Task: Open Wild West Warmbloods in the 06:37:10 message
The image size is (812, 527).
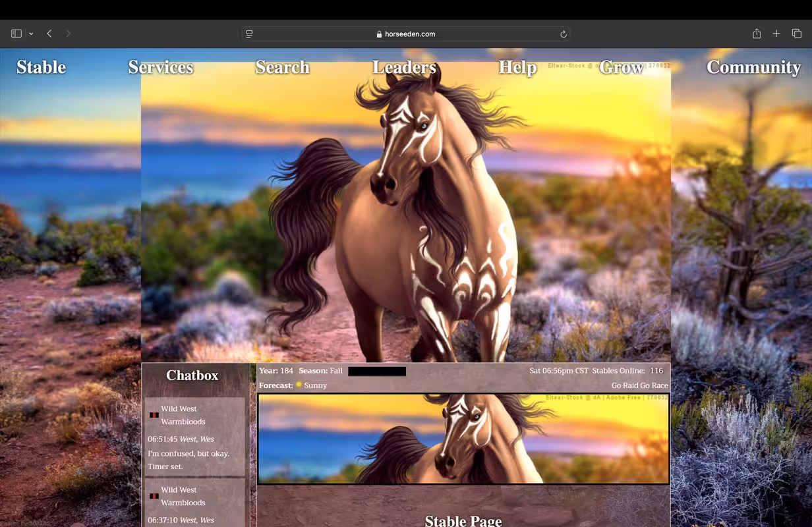Action: point(183,496)
